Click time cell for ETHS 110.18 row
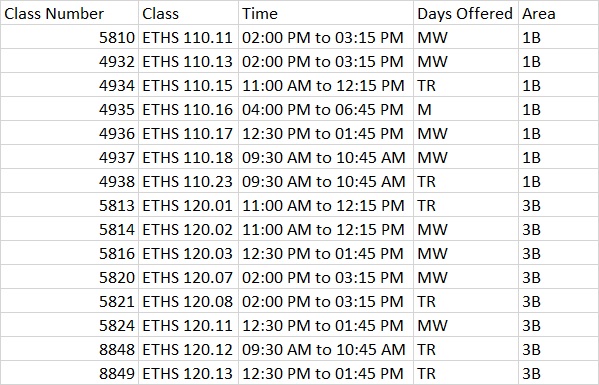 325,157
